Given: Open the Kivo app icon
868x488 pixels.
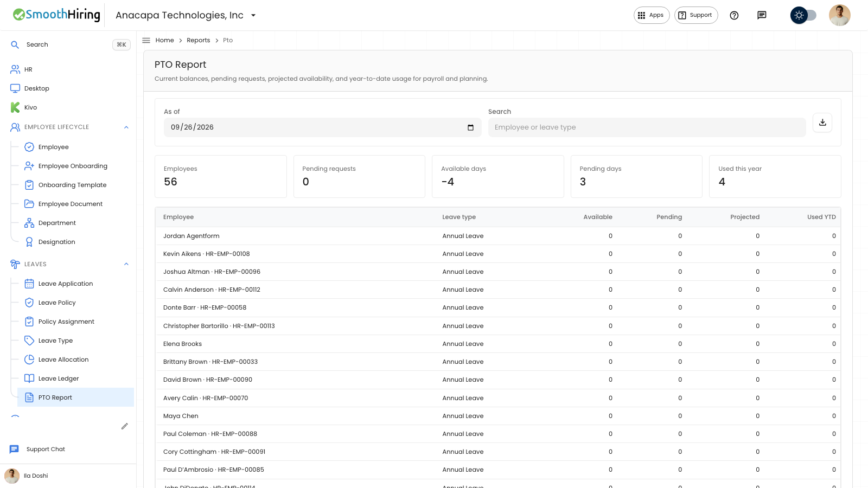Looking at the screenshot, I should pyautogui.click(x=15, y=107).
